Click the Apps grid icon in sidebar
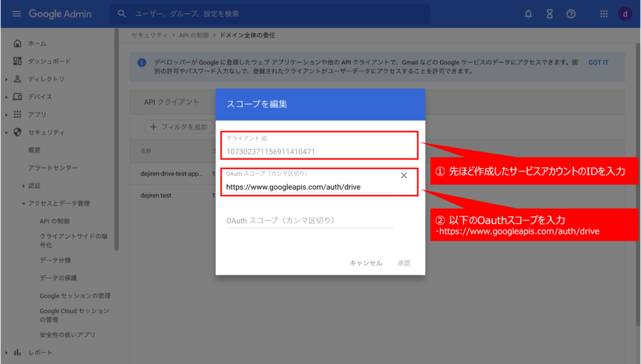Viewport: 641px width, 364px height. [17, 114]
